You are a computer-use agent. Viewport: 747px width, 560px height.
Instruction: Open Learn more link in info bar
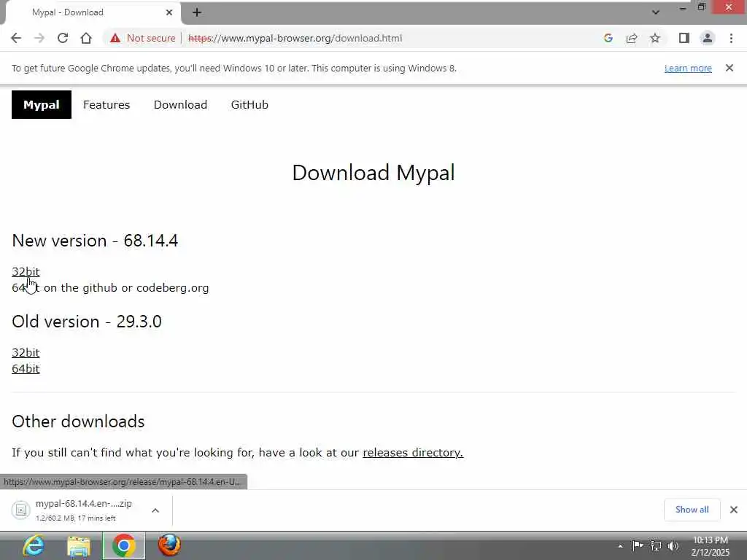[x=688, y=68]
